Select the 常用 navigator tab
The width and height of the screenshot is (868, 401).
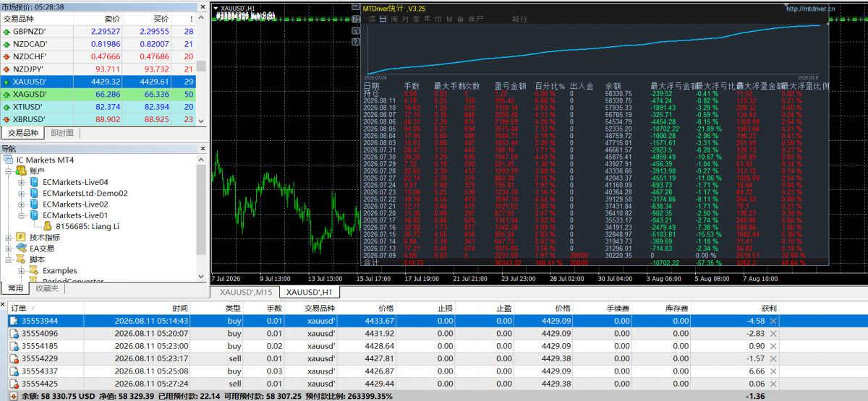tap(15, 288)
